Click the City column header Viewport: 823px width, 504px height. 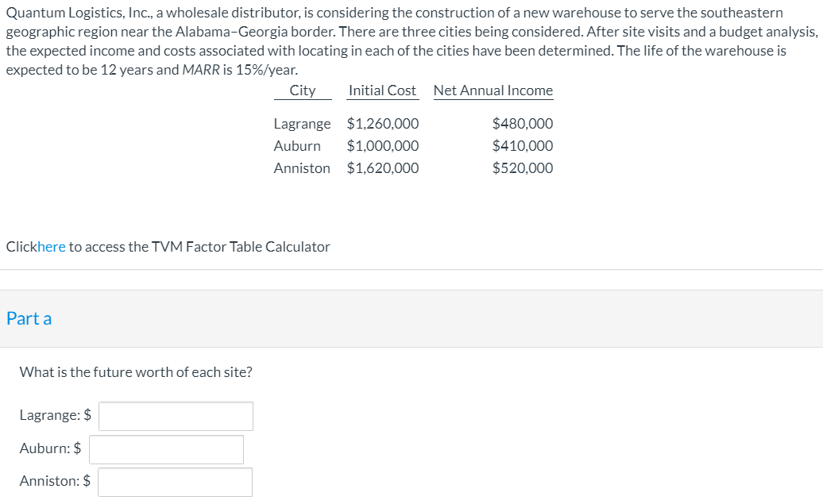coord(303,90)
